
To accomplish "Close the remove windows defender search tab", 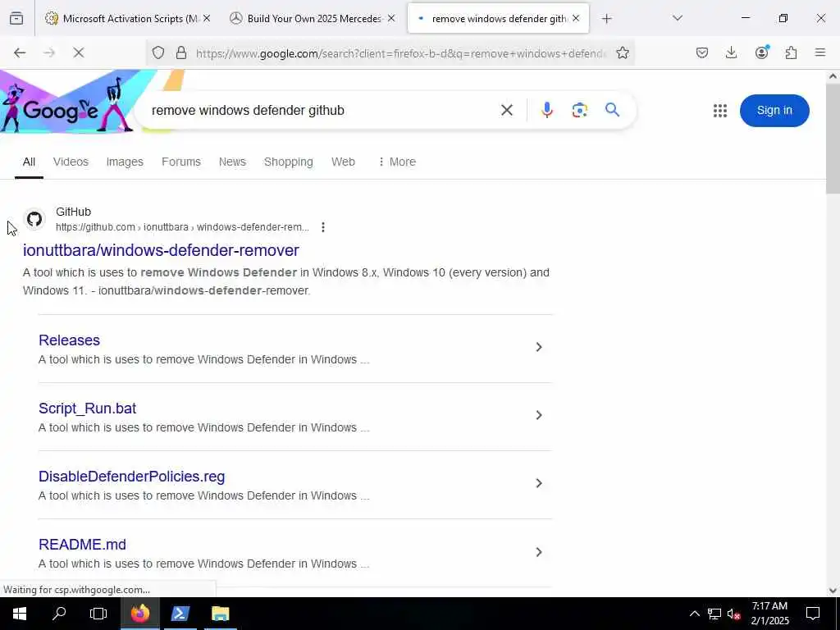I will pos(576,19).
